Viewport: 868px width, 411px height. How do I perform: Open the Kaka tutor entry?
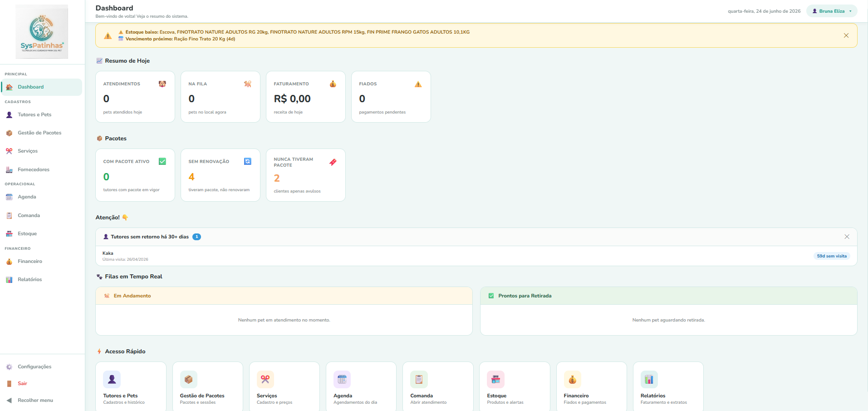point(476,256)
